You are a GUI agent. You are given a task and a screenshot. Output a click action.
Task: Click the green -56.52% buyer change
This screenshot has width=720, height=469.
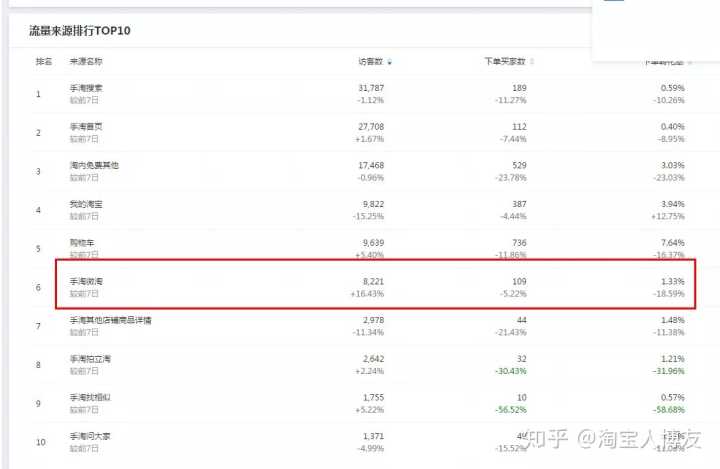pyautogui.click(x=511, y=410)
